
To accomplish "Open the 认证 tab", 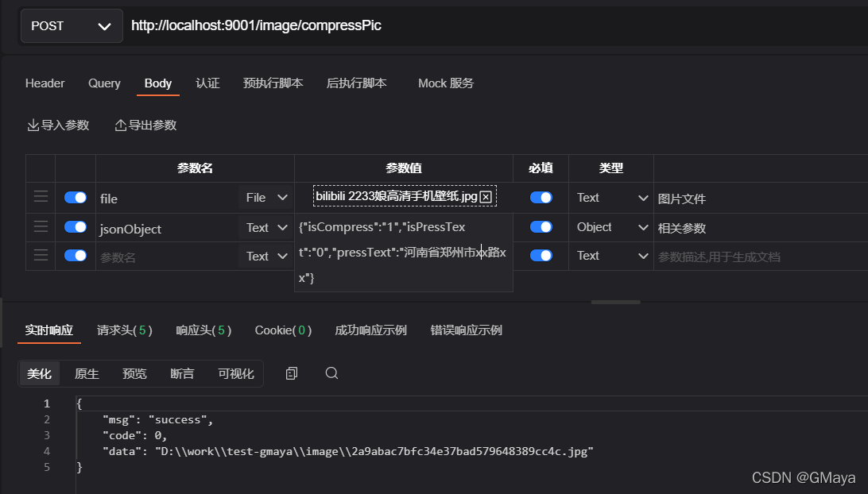I will [207, 83].
